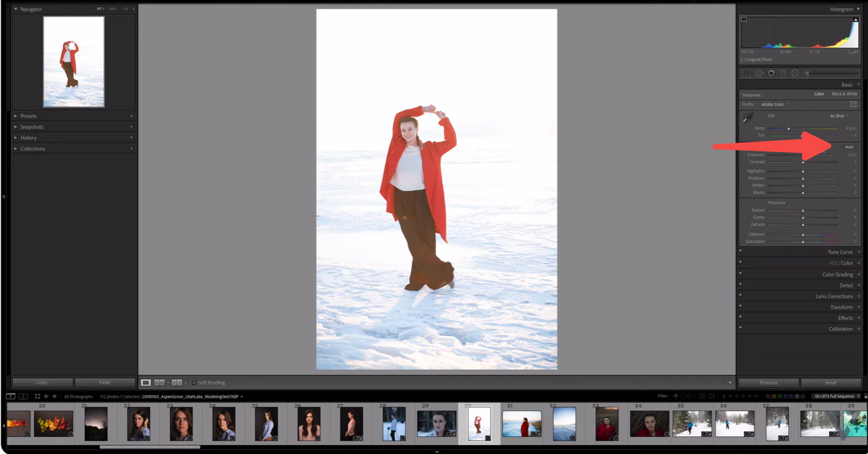Image resolution: width=868 pixels, height=454 pixels.
Task: Select filmstrip thumbnail number 31
Action: (521, 424)
